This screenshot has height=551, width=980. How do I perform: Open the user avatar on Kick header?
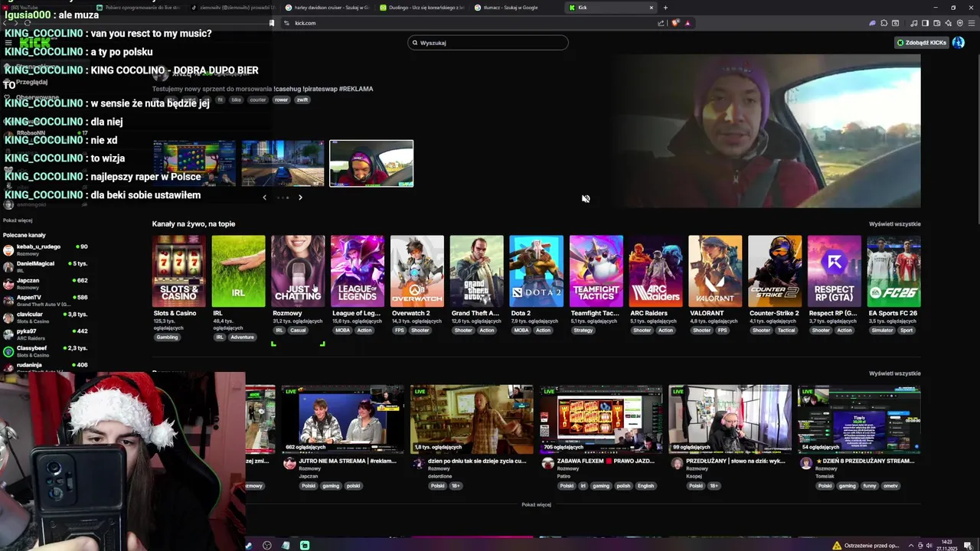pyautogui.click(x=959, y=43)
